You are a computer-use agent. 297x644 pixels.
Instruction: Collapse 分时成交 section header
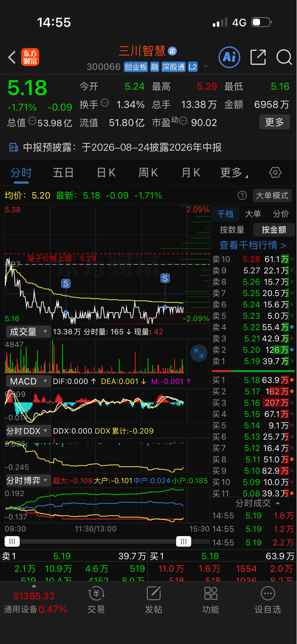(x=258, y=503)
